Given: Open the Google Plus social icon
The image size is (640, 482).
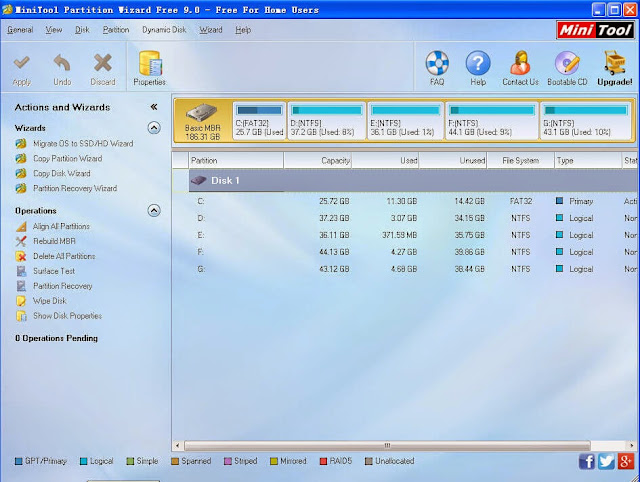Looking at the screenshot, I should click(626, 462).
